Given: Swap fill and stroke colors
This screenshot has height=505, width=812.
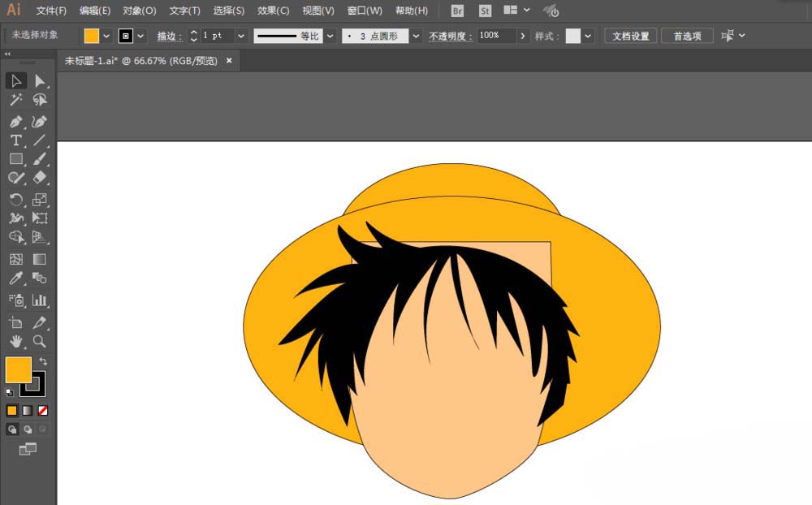Looking at the screenshot, I should [43, 361].
